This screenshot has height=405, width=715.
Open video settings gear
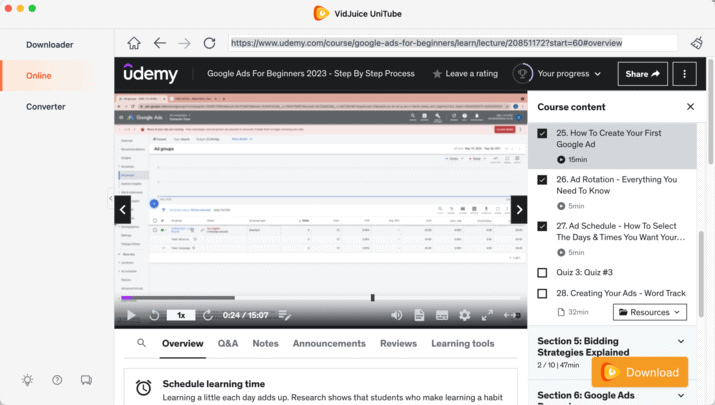[x=465, y=315]
